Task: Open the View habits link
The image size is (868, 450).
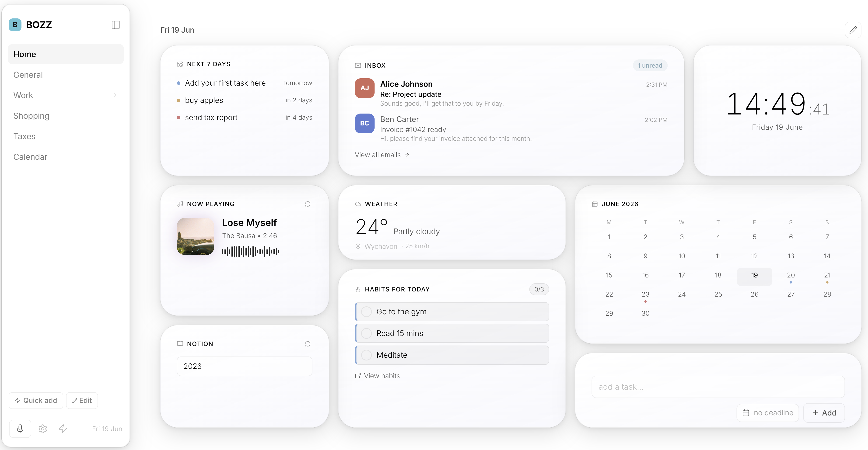Action: (377, 376)
